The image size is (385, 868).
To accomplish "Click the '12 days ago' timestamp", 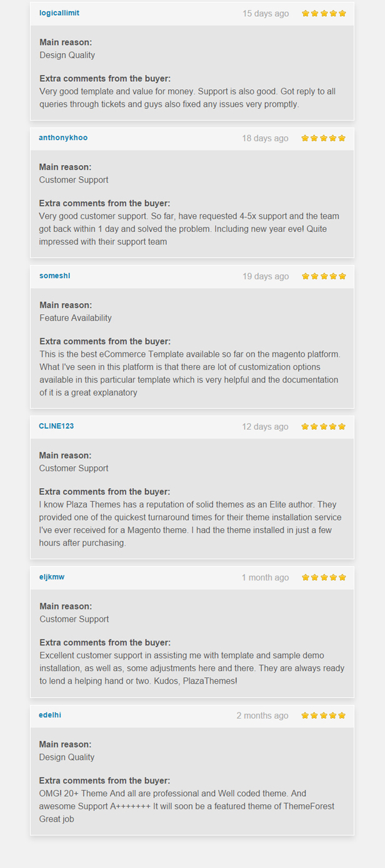I will 266,427.
